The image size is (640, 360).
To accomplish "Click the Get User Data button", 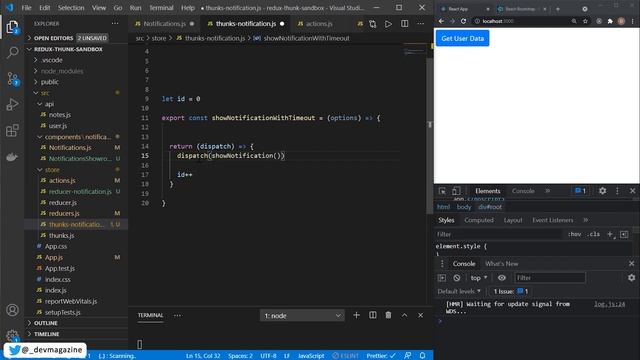I will 462,38.
